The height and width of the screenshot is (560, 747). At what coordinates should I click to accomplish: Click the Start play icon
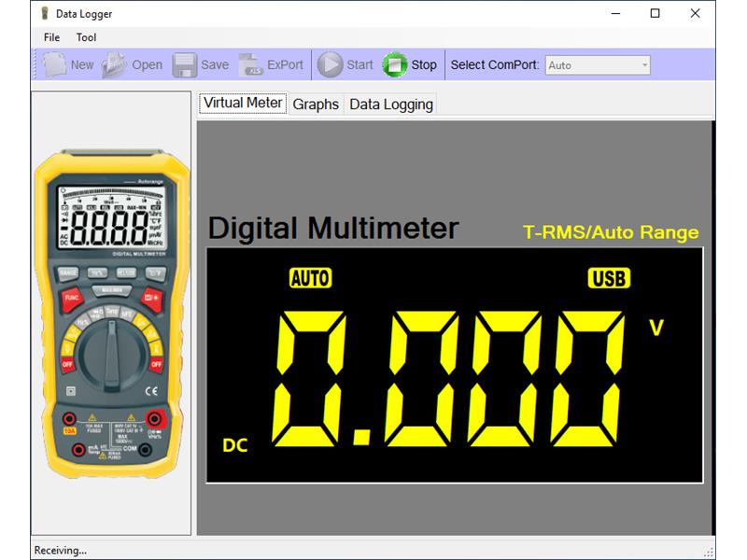331,64
